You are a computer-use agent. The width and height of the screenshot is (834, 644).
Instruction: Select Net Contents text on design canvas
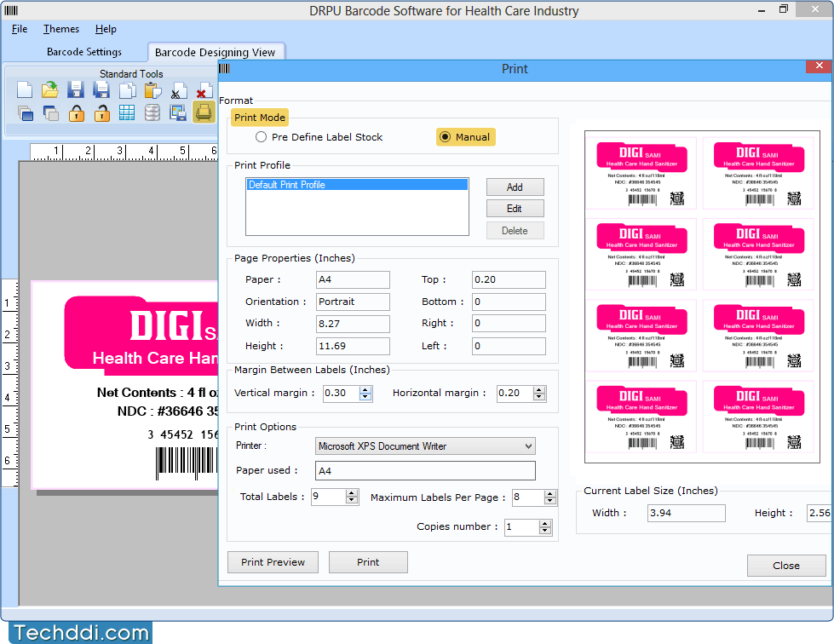point(157,393)
